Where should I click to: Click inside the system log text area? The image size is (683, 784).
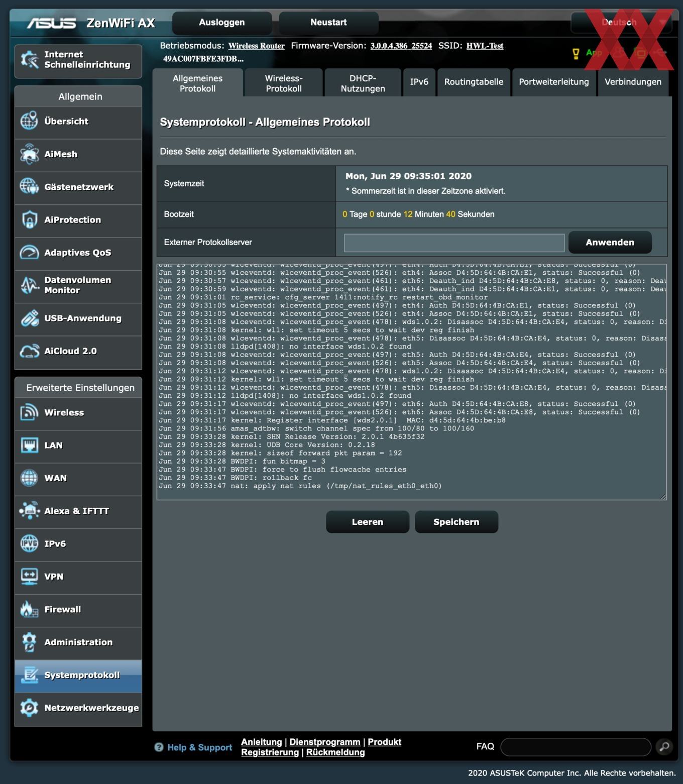point(412,382)
